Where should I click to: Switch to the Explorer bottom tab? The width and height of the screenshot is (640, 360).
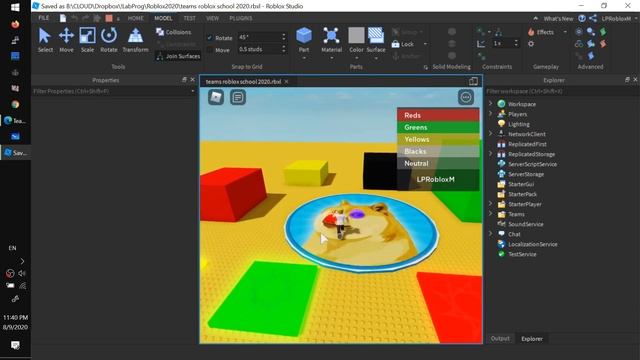pyautogui.click(x=532, y=338)
